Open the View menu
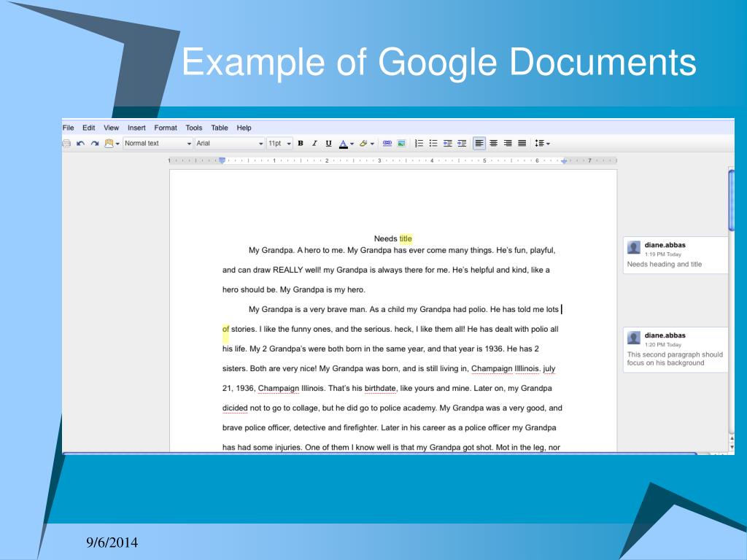Viewport: 747px width, 560px height. click(x=112, y=128)
